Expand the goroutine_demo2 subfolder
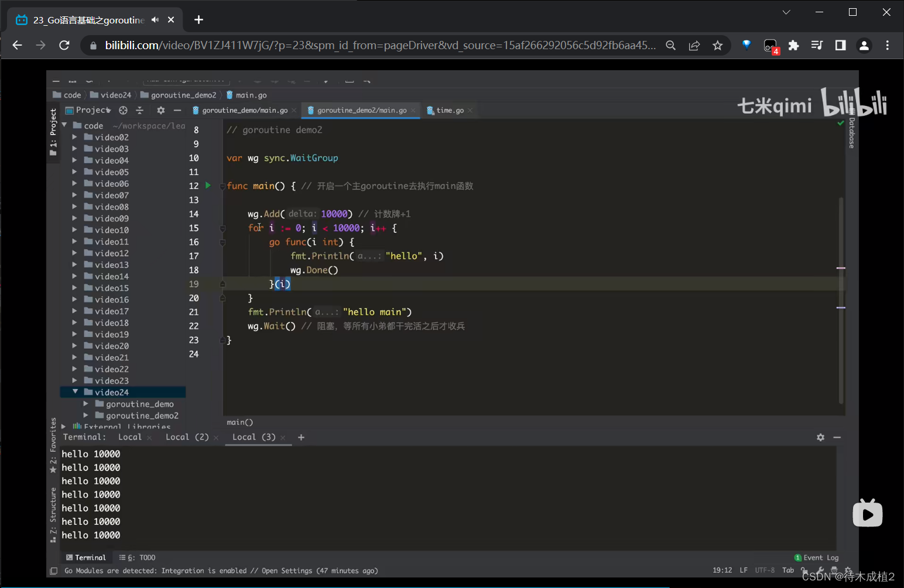Image resolution: width=904 pixels, height=588 pixels. point(86,415)
